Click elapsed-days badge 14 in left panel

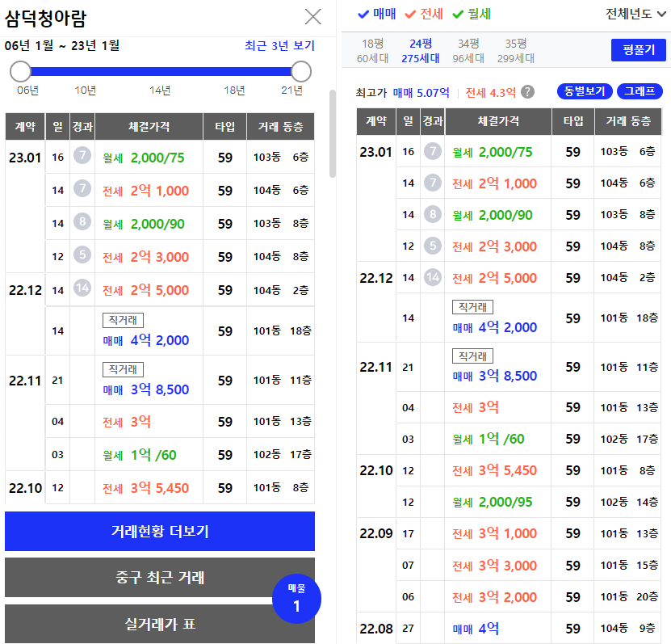pyautogui.click(x=82, y=288)
